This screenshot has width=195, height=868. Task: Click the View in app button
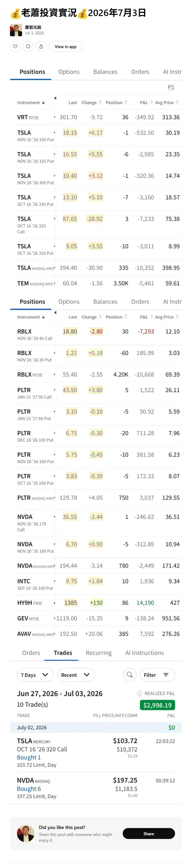[66, 47]
